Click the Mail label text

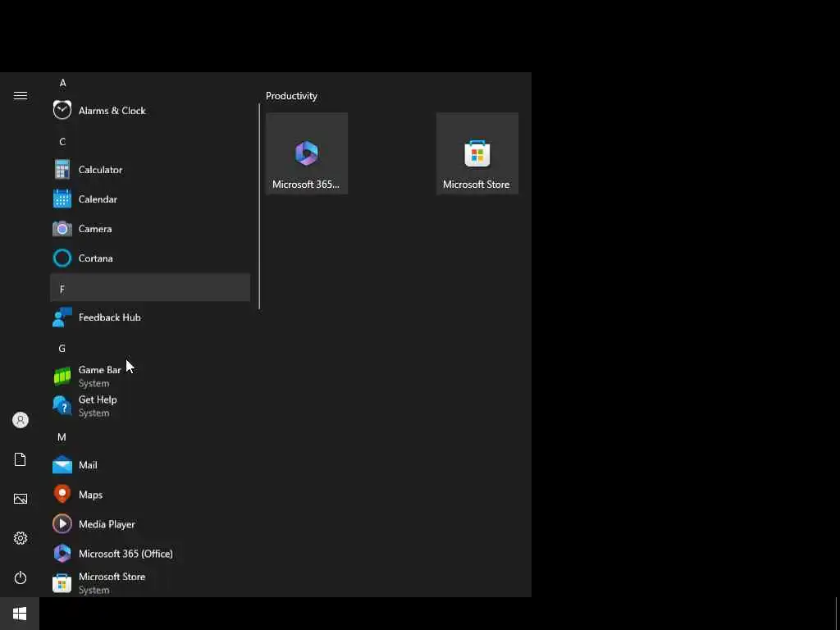coord(88,465)
